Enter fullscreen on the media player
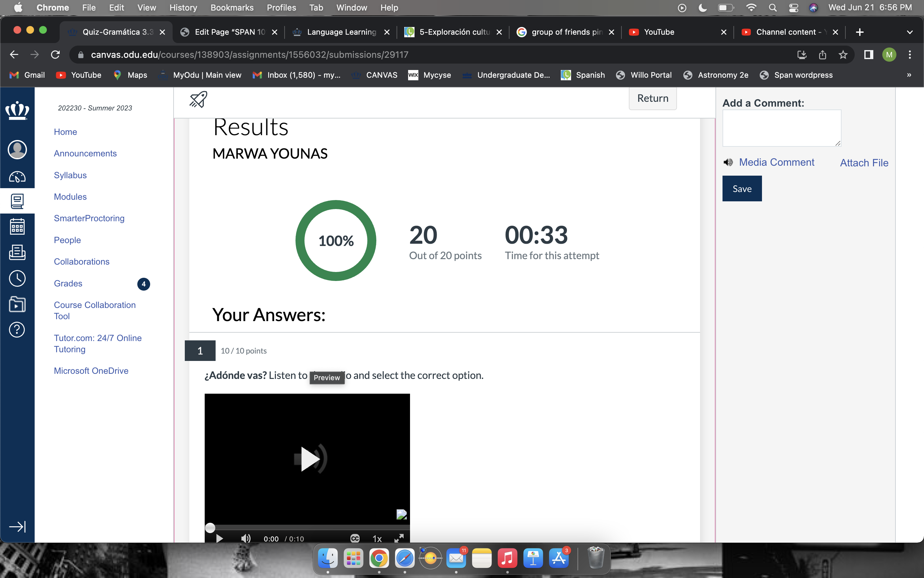Screen dimensions: 924x578 click(399, 538)
